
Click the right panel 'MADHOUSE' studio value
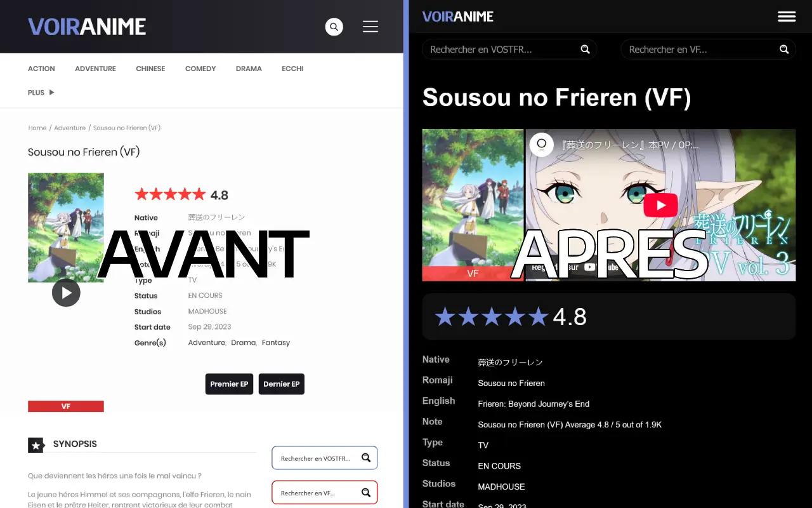(x=501, y=487)
